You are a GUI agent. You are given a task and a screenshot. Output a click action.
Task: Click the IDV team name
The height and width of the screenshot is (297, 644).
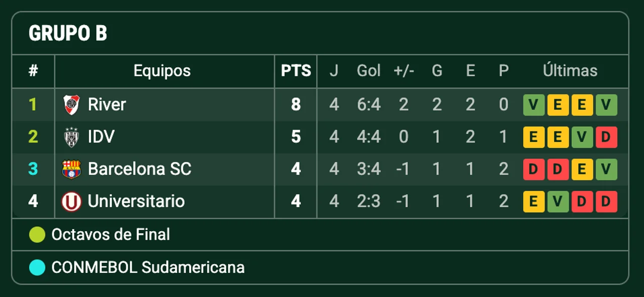[101, 137]
